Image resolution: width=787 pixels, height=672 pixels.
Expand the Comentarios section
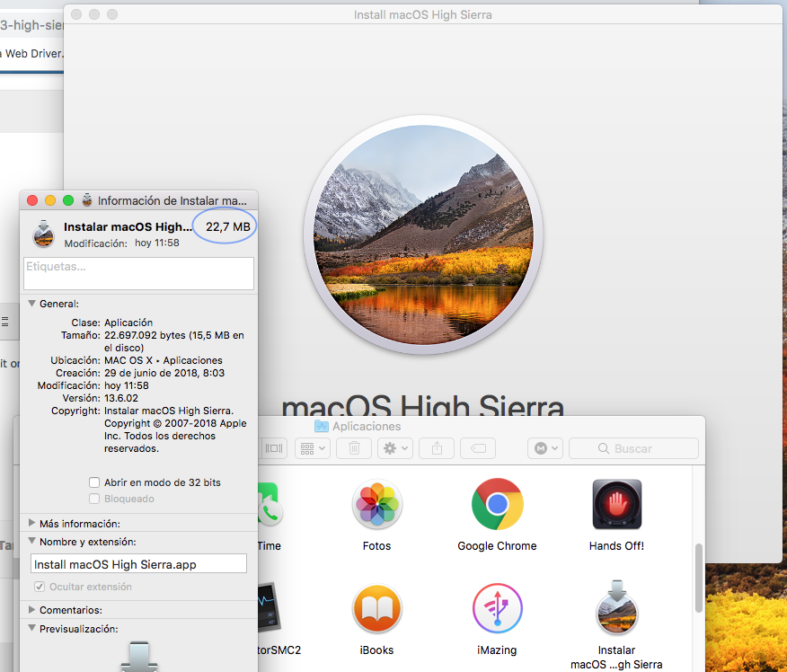pos(31,609)
